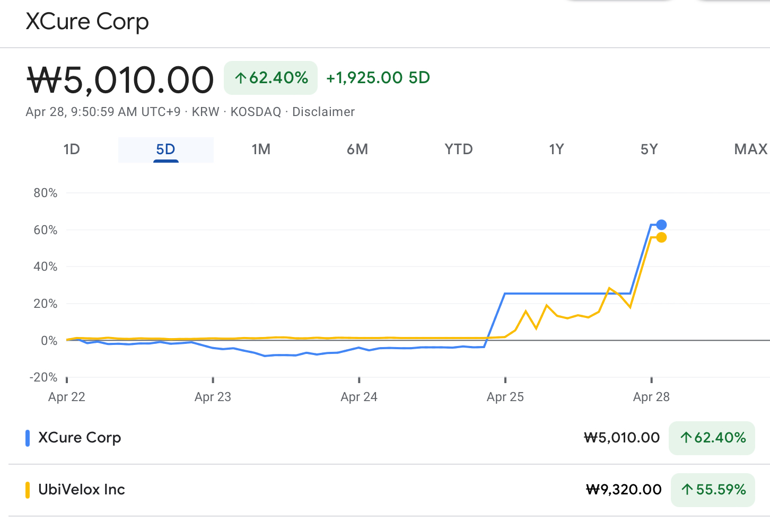Click the up arrow in UbiVelox 55.59% badge
770x532 pixels.
tap(687, 490)
